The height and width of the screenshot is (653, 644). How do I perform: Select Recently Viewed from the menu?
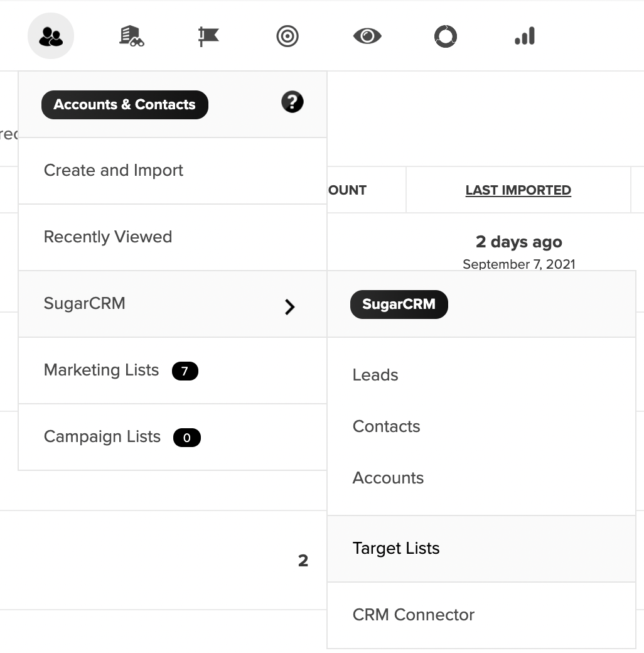coord(107,237)
